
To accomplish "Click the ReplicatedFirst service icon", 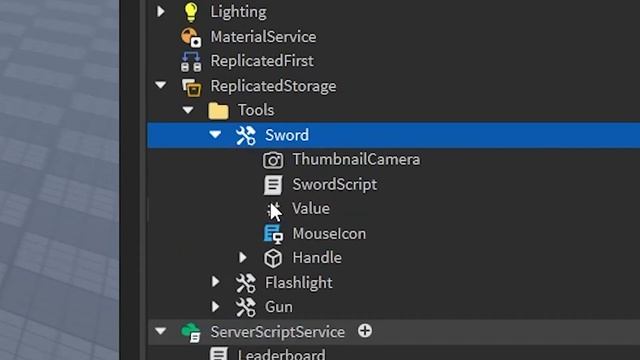I will [191, 61].
